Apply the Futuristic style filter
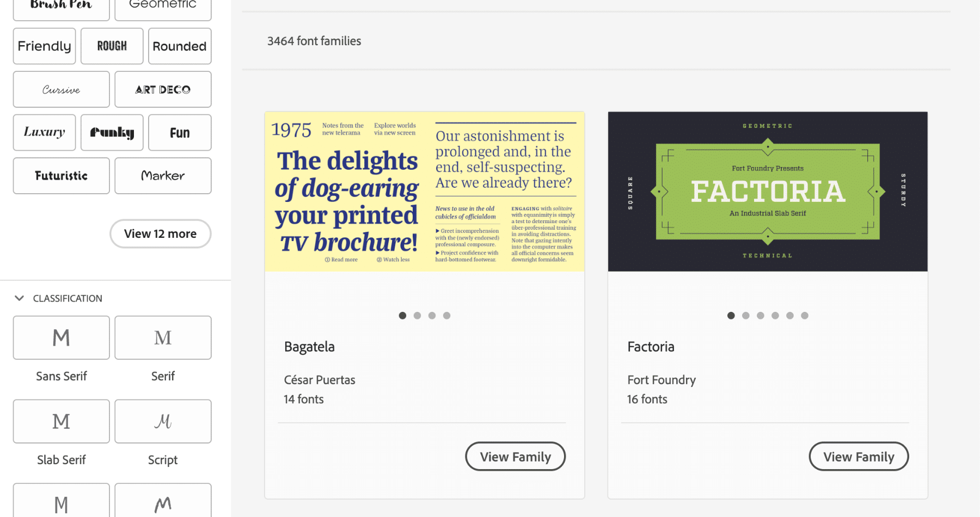This screenshot has width=980, height=517. (60, 175)
